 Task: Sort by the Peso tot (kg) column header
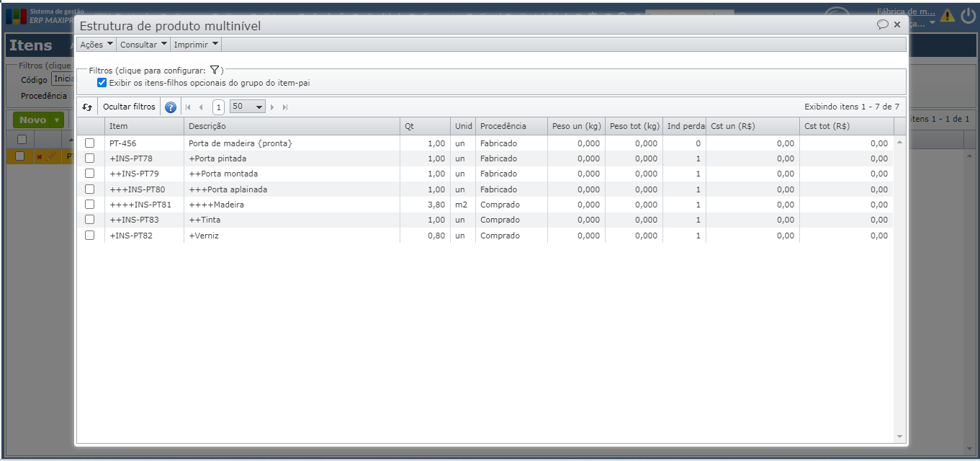click(x=634, y=126)
